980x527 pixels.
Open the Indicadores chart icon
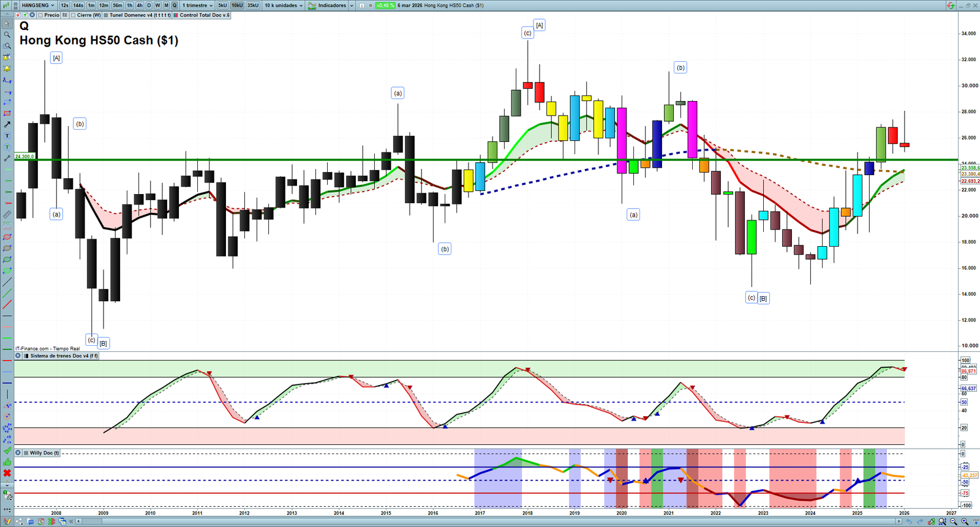312,6
